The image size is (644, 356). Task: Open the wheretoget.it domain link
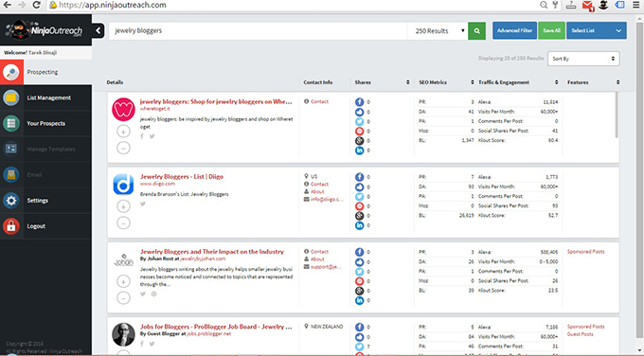pyautogui.click(x=154, y=109)
